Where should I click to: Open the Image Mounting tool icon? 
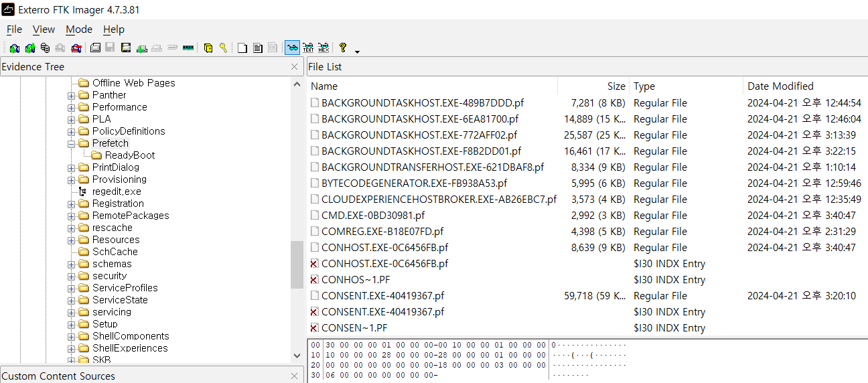pyautogui.click(x=45, y=48)
